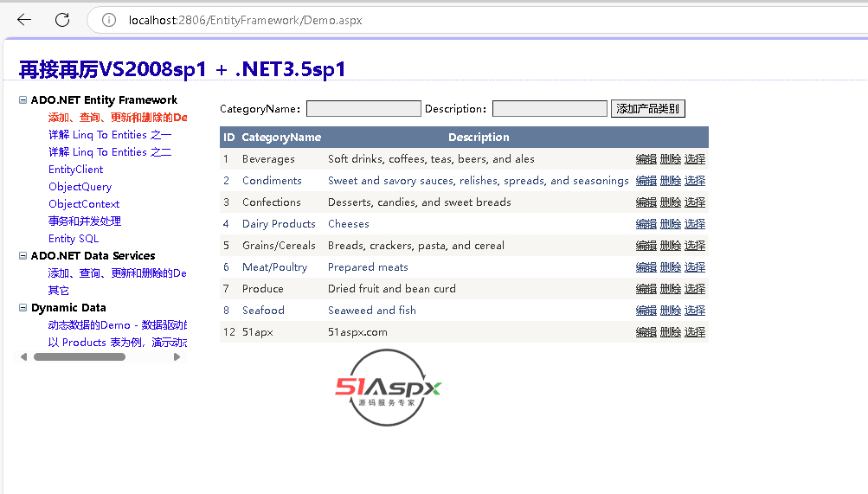This screenshot has width=868, height=494.
Task: Click the 'Dried fruit and bean curd' cell
Action: coord(392,289)
